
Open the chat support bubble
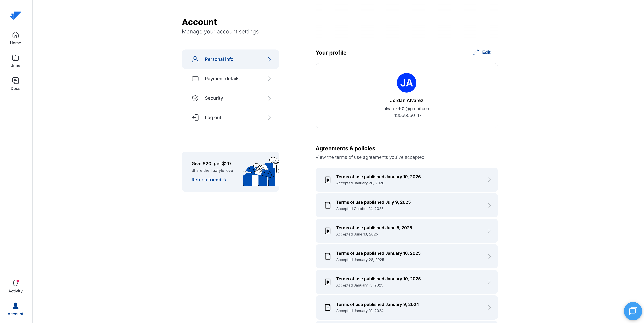pyautogui.click(x=633, y=311)
